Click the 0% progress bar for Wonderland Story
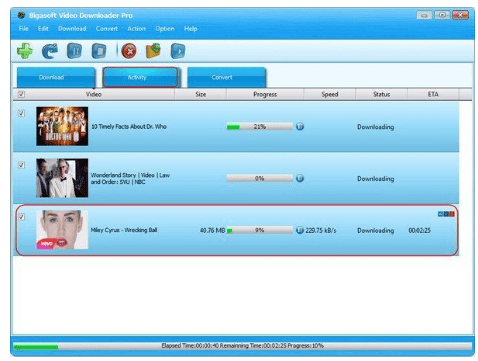The width and height of the screenshot is (478, 361). (x=260, y=178)
